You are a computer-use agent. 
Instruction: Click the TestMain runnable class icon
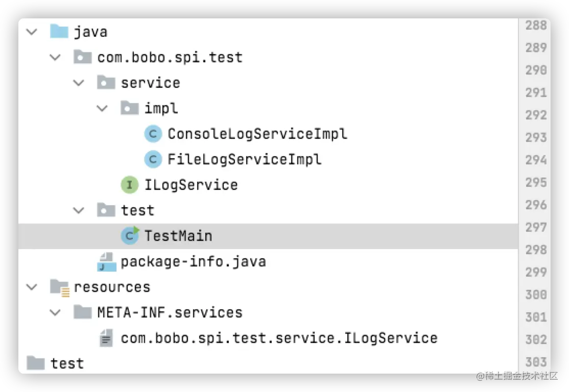coord(130,236)
